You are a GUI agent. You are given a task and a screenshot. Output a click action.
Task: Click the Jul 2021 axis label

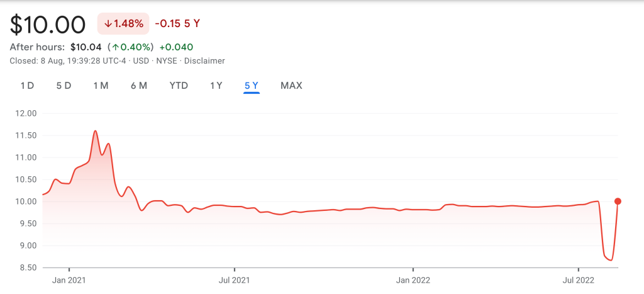coord(235,280)
